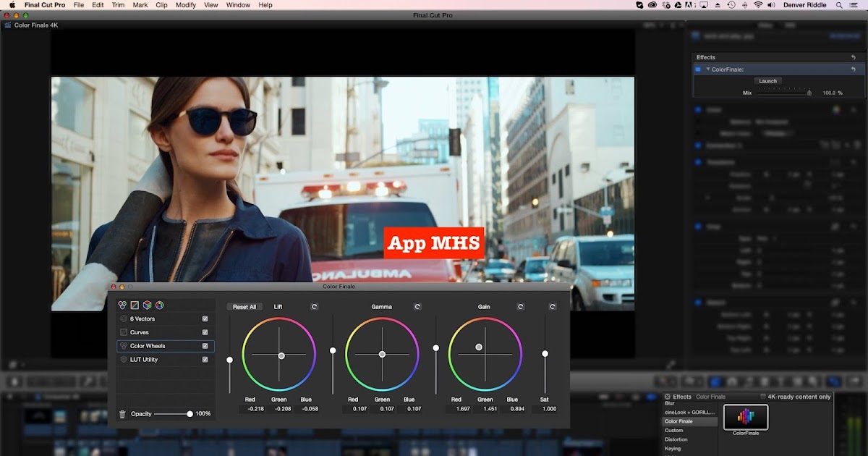Viewport: 868px width, 456px height.
Task: Delete layer using trash icon
Action: 122,414
